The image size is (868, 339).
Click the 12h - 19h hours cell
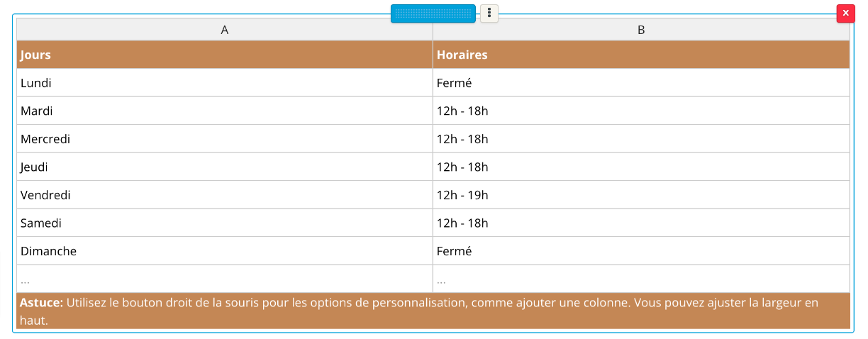(641, 195)
